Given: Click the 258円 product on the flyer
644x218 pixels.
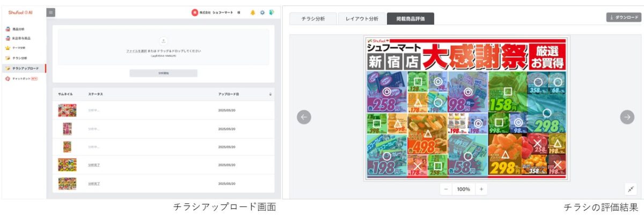Looking at the screenshot, I should (x=386, y=93).
